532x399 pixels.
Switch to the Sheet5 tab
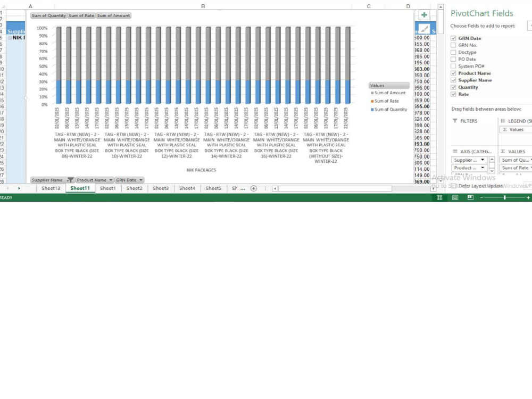coord(213,188)
